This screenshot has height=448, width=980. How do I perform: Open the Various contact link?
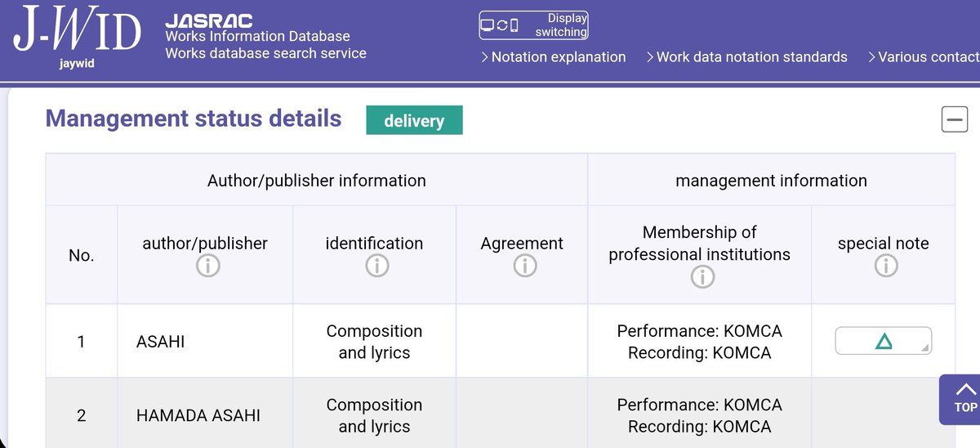pyautogui.click(x=923, y=57)
